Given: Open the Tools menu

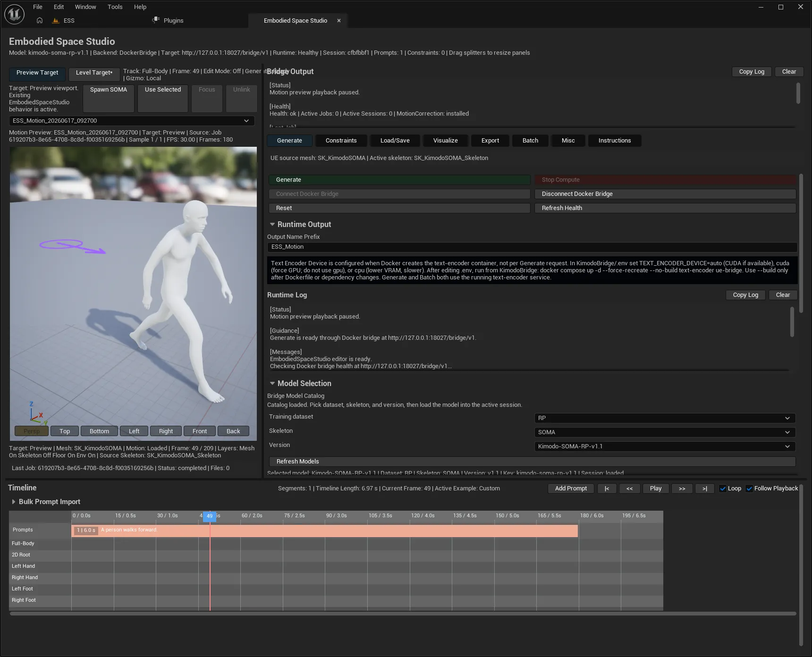Looking at the screenshot, I should 115,7.
